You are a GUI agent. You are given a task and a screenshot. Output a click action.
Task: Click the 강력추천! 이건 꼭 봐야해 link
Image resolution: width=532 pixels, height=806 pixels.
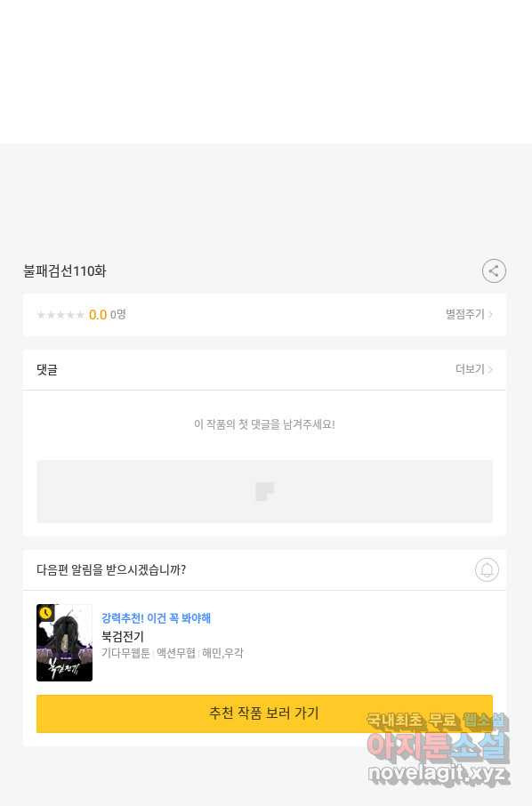pos(156,618)
